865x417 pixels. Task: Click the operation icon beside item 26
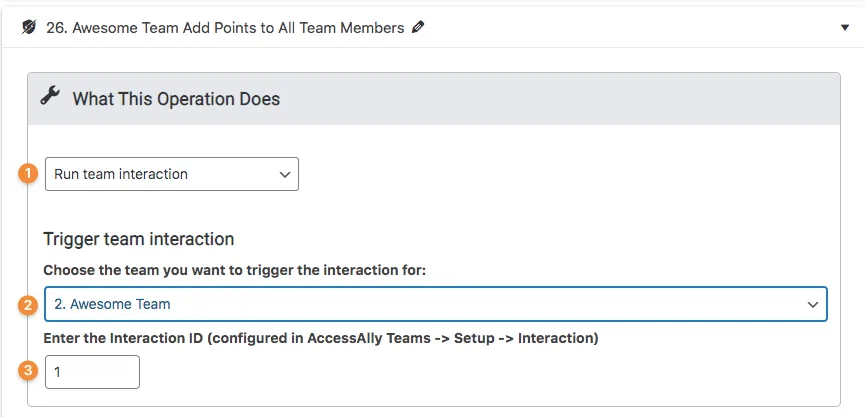coord(29,27)
